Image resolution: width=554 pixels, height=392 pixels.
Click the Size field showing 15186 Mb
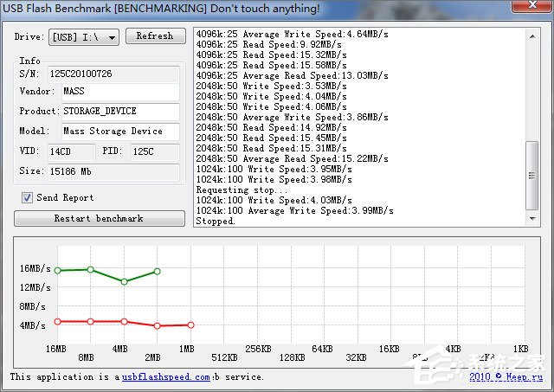(x=113, y=171)
